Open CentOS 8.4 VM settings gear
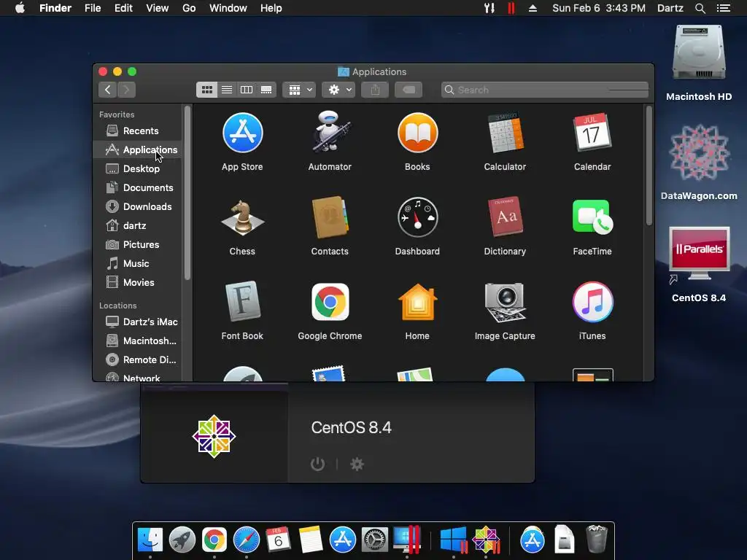This screenshot has height=560, width=747. [x=357, y=464]
